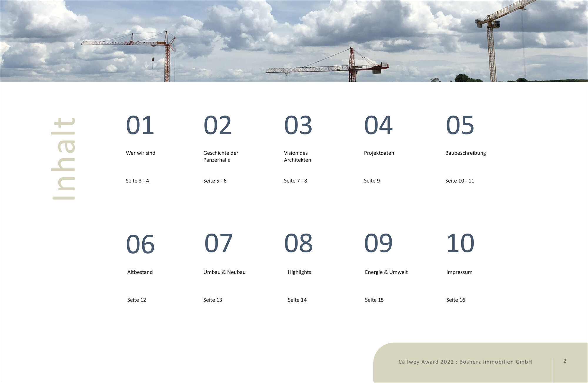
Task: Click the large number 03
Action: tap(298, 125)
